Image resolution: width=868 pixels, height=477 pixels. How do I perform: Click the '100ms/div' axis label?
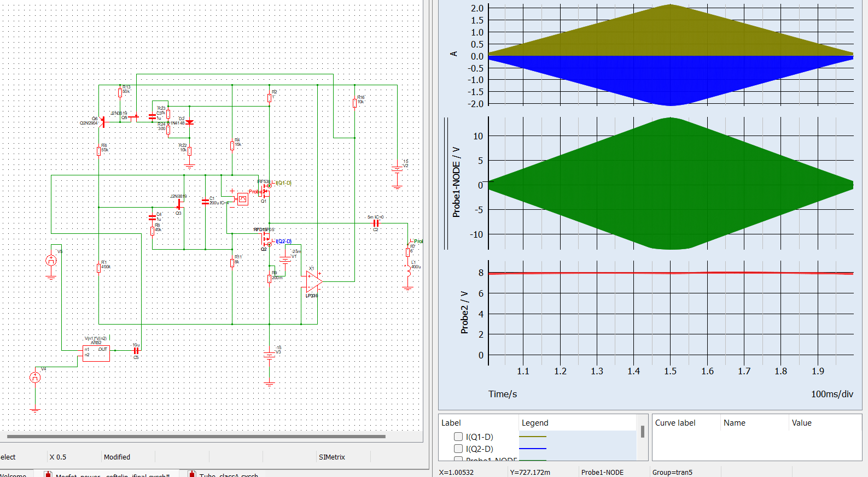832,394
